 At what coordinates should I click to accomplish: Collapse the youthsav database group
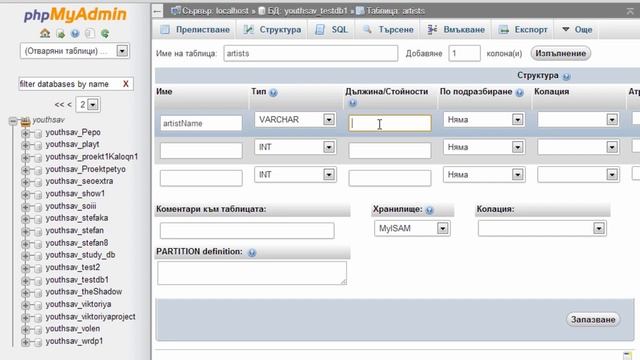click(13, 121)
